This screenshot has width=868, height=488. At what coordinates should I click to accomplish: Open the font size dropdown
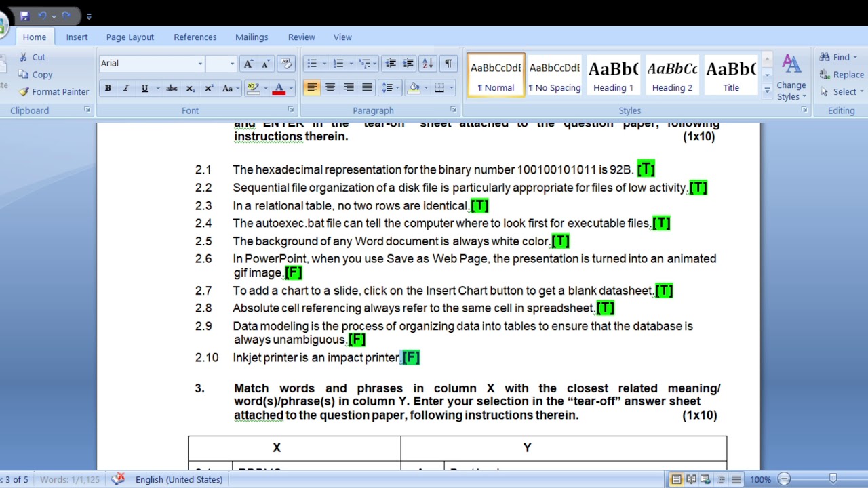(232, 64)
